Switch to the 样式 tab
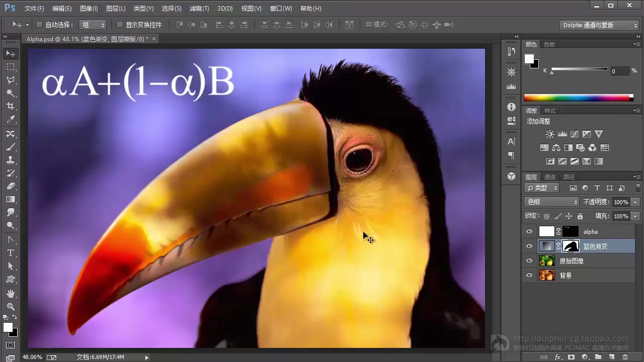This screenshot has width=644, height=362. coord(550,111)
